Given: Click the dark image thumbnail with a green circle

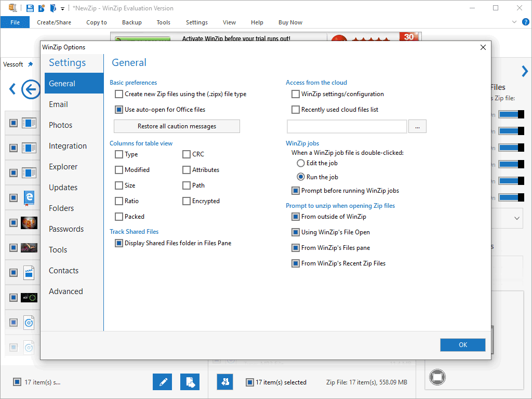Looking at the screenshot, I should point(29,298).
